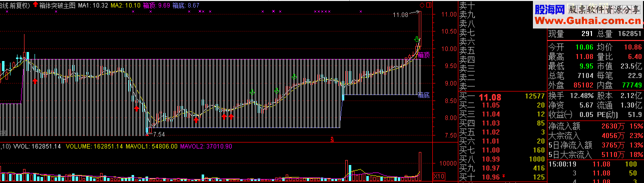The height and width of the screenshot is (183, 644).
Task: Click the leftmost red up-arrow signal on chart
Action: coord(35,81)
